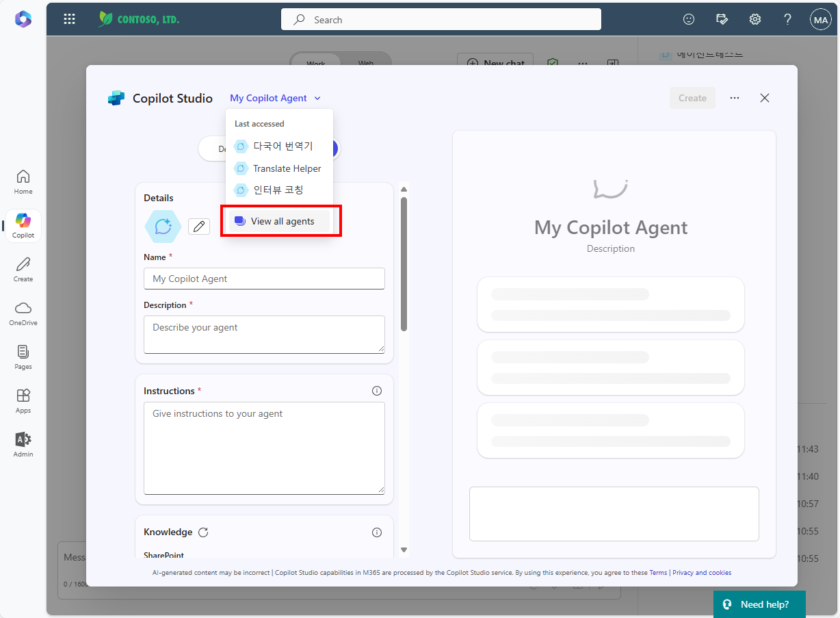This screenshot has height=618, width=840.
Task: Refresh the Knowledge section
Action: (203, 532)
